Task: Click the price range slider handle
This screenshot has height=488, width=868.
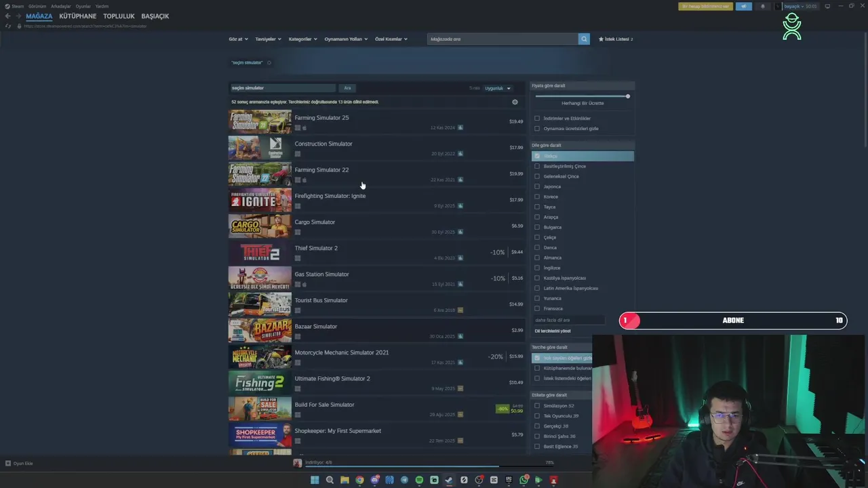Action: pyautogui.click(x=628, y=96)
